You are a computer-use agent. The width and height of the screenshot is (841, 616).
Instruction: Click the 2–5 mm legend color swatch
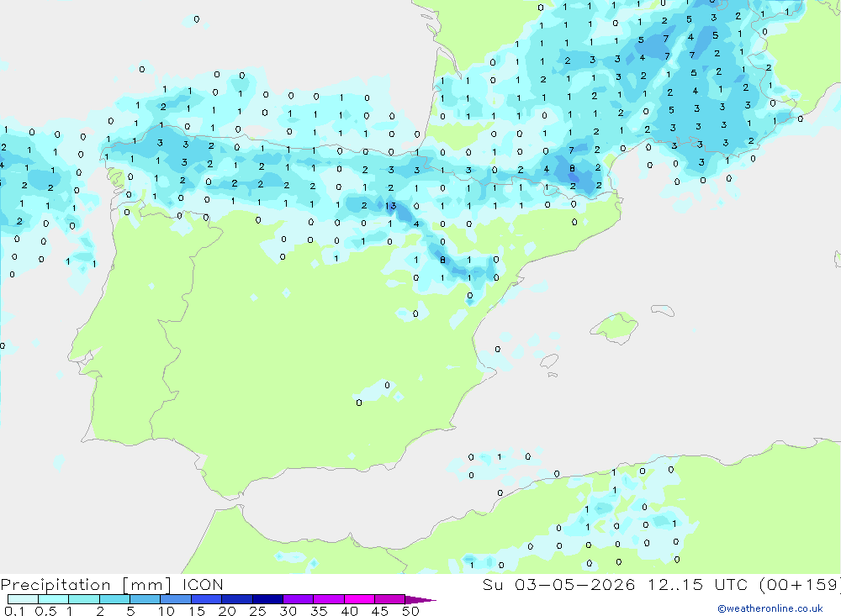pyautogui.click(x=114, y=599)
